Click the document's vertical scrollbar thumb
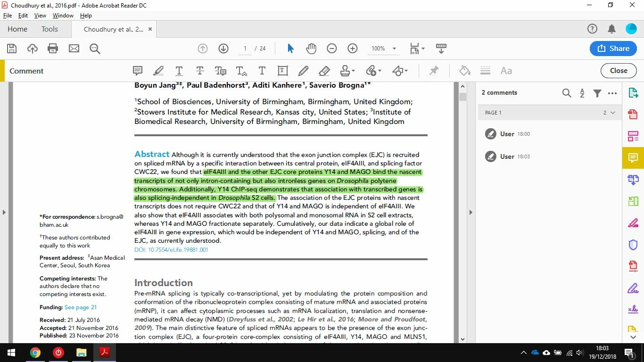644x362 pixels. coord(462,97)
